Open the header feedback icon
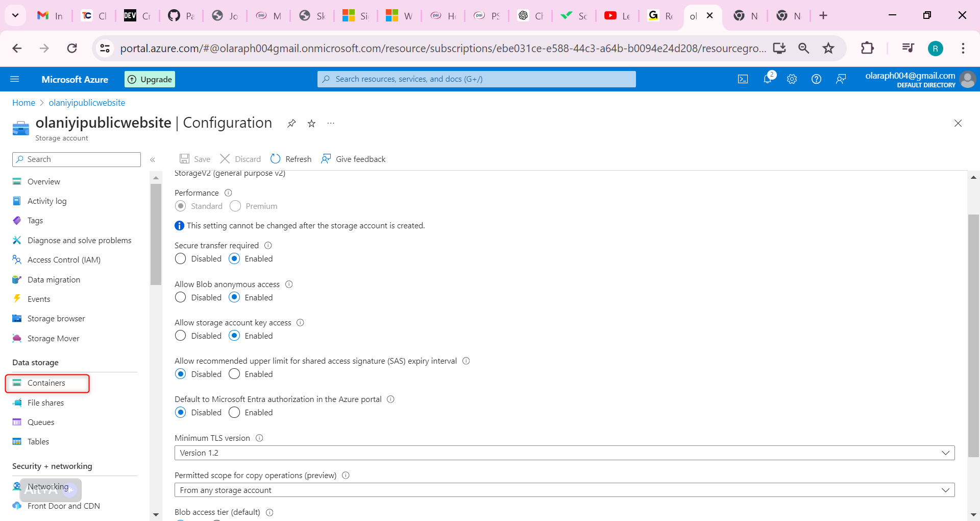980x521 pixels. point(841,79)
